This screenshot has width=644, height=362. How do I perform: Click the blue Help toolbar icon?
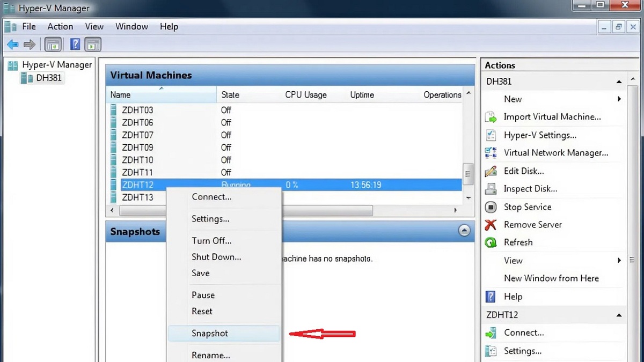click(x=75, y=45)
